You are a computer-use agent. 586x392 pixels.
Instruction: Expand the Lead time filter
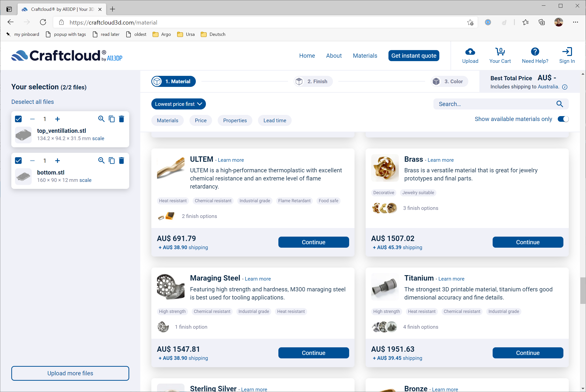point(274,121)
